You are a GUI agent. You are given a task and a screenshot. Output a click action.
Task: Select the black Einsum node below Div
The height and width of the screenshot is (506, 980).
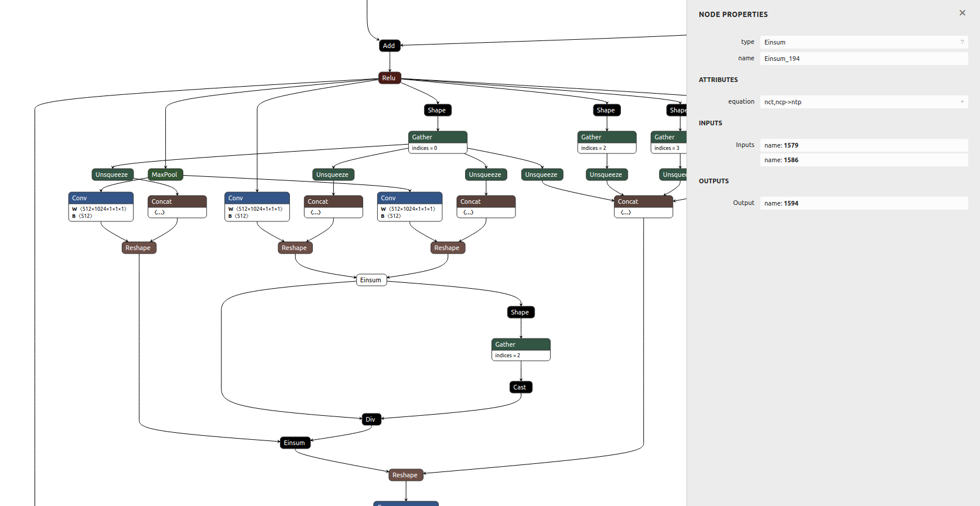(x=295, y=443)
